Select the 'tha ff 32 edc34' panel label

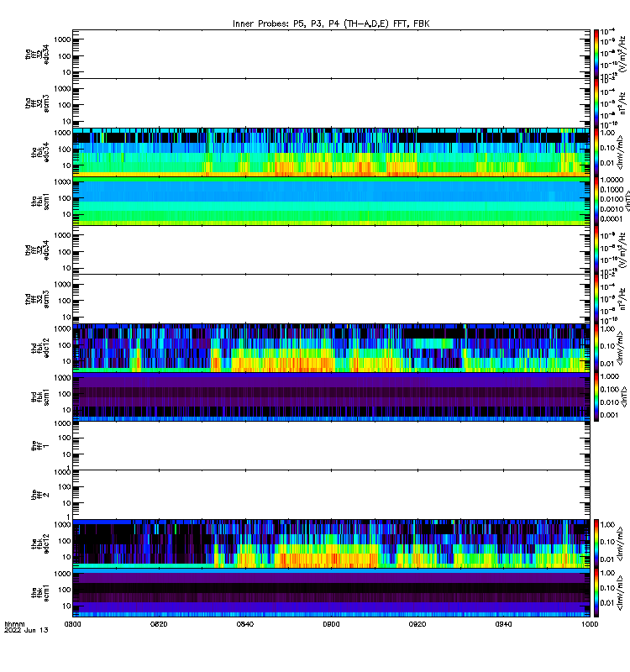pos(37,54)
